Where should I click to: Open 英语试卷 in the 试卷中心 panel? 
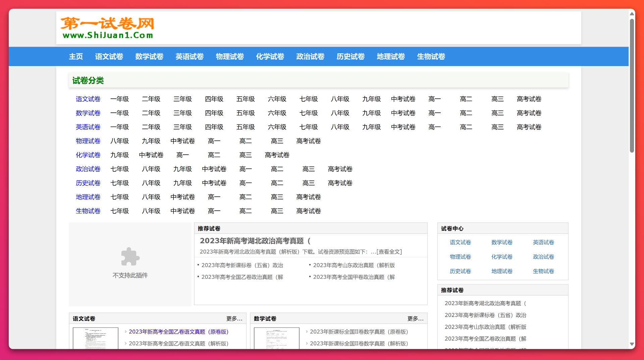pyautogui.click(x=543, y=242)
